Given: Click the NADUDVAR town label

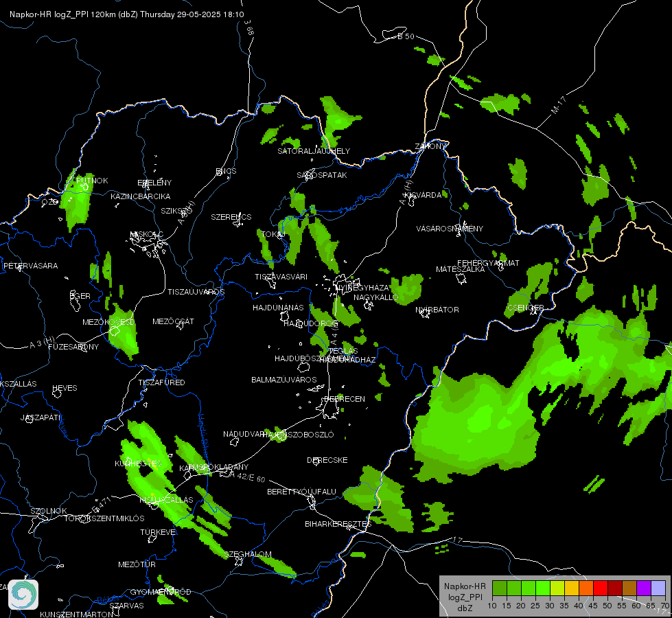Looking at the screenshot, I should (x=244, y=434).
